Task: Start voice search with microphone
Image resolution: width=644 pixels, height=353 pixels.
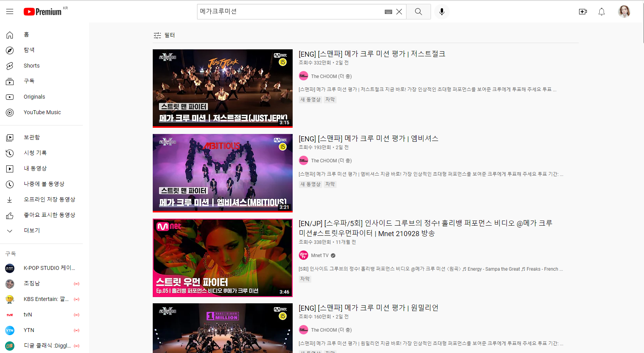Action: (442, 12)
